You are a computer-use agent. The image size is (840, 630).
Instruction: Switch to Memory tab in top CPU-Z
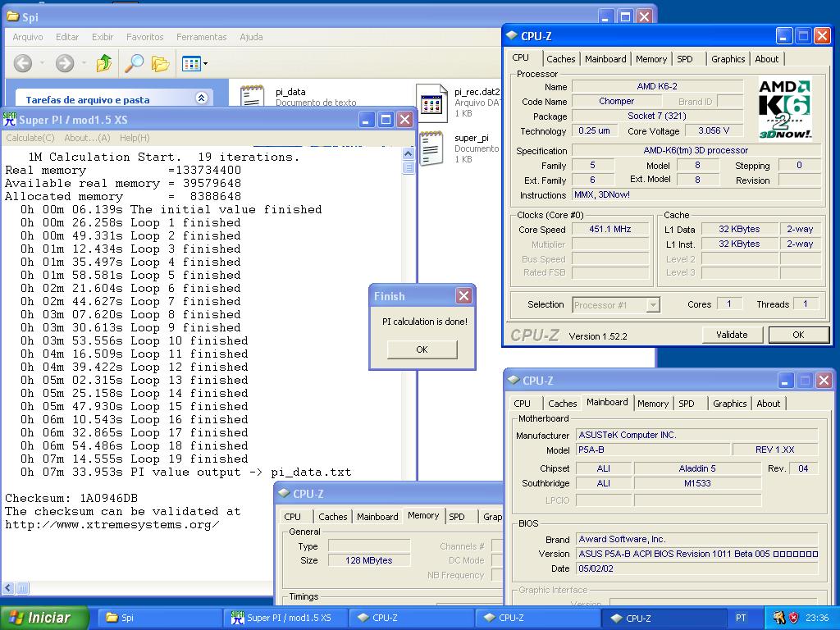(x=651, y=59)
